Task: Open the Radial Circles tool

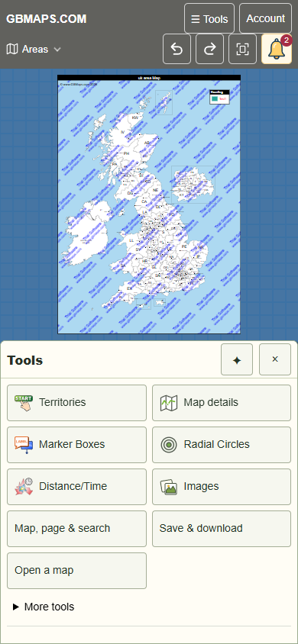Action: [222, 444]
